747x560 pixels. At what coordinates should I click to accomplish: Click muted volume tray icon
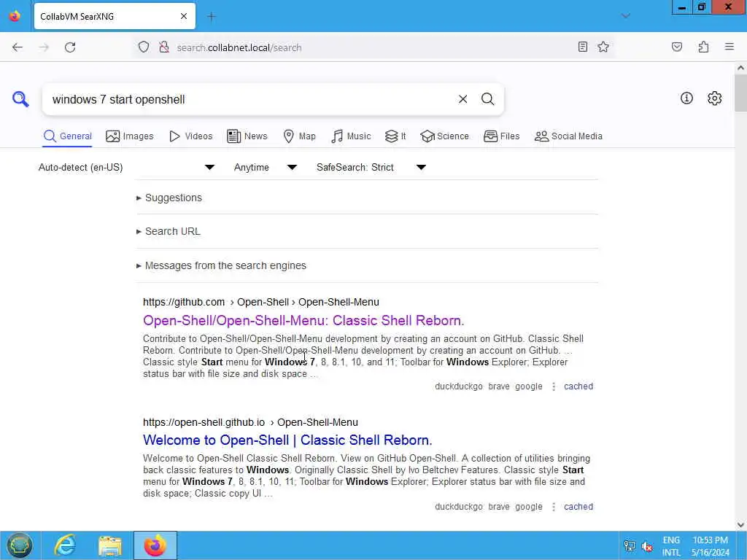[x=647, y=546]
